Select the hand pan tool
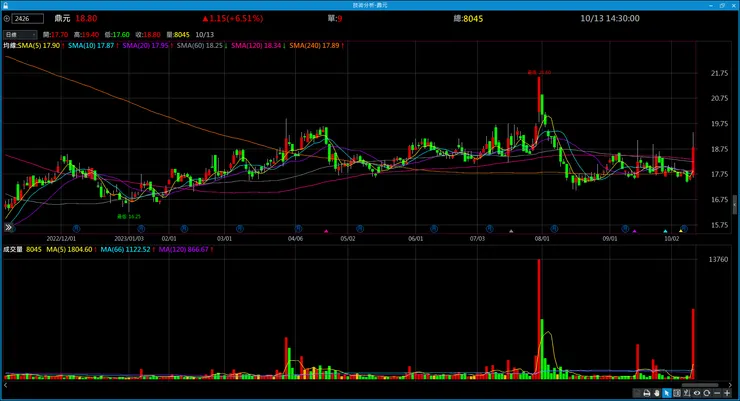 (656, 393)
